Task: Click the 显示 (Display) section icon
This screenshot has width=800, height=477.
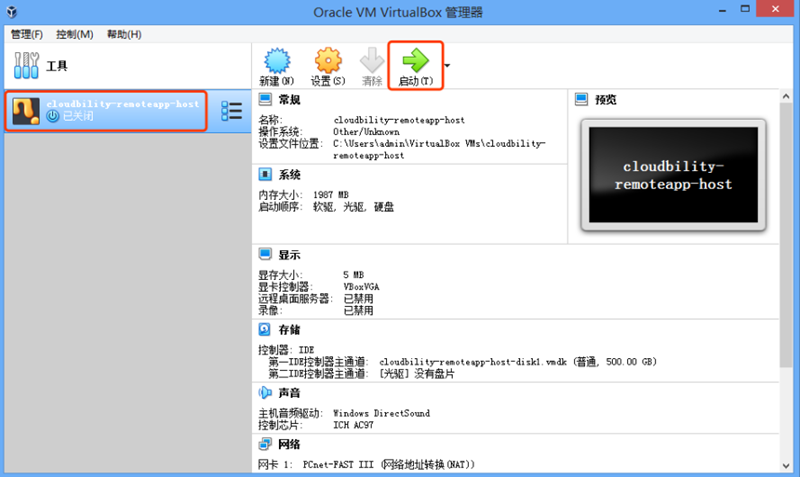Action: [265, 254]
